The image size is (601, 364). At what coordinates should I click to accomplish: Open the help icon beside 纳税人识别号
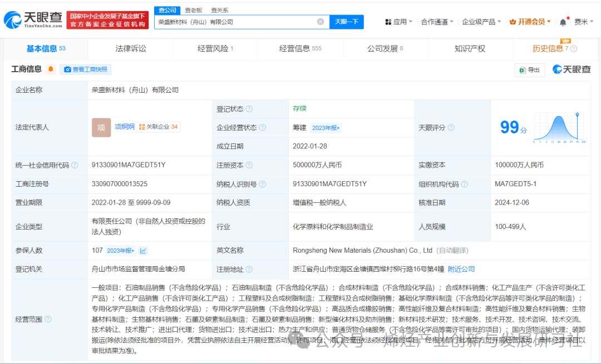(263, 184)
